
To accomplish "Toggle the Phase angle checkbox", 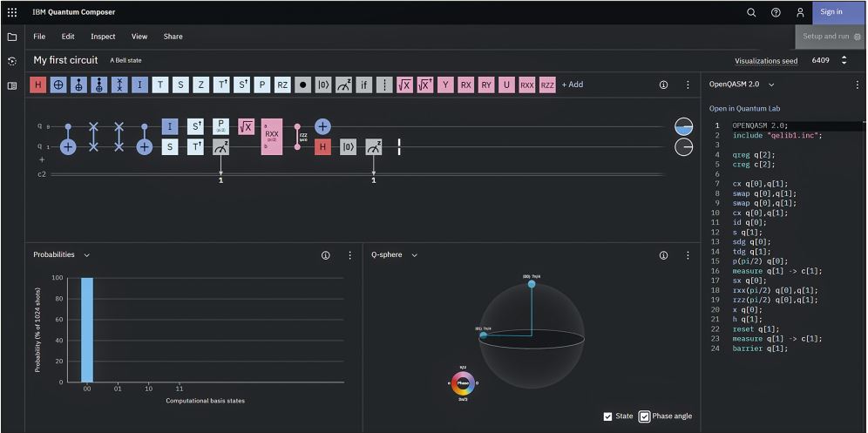I will coord(644,416).
